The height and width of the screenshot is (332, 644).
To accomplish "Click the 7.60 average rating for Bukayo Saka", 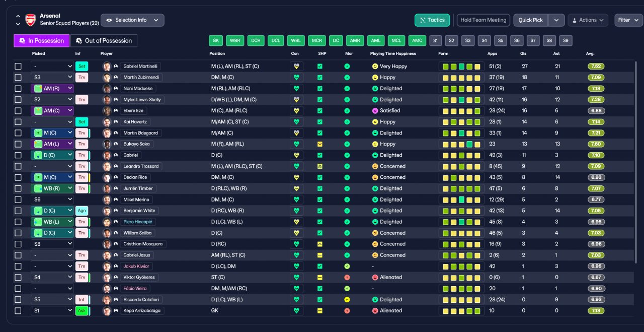I will pyautogui.click(x=596, y=144).
